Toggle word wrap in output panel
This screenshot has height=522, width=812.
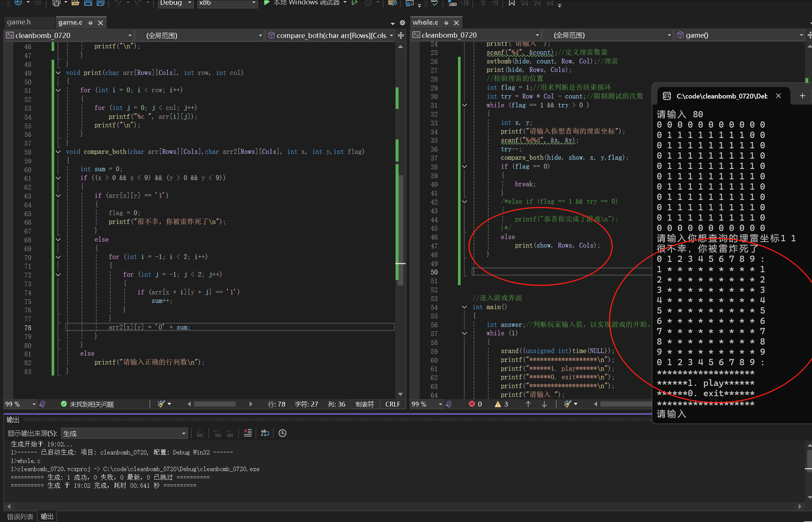click(265, 433)
